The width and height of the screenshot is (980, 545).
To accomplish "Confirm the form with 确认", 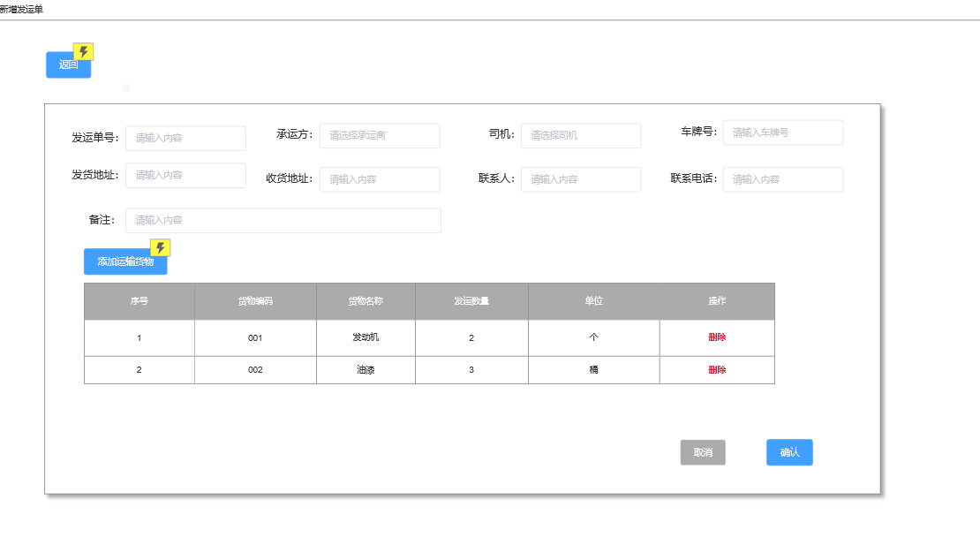I will tap(789, 452).
